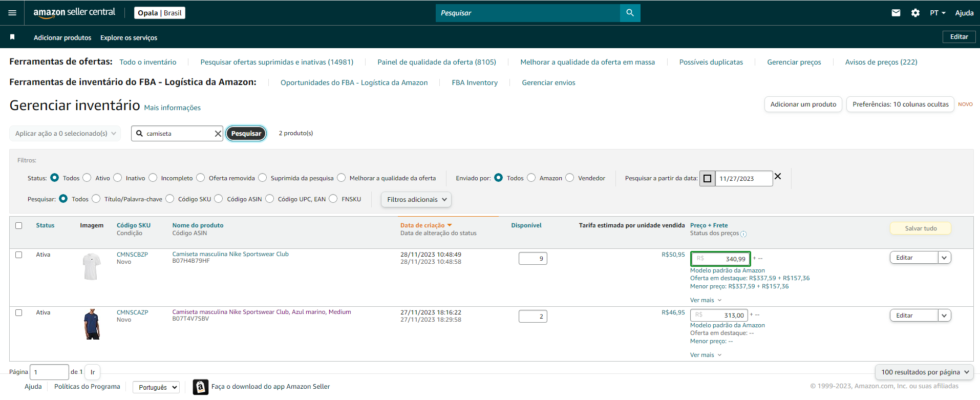The height and width of the screenshot is (400, 980).
Task: Open the date picker calendar icon
Action: 707,178
